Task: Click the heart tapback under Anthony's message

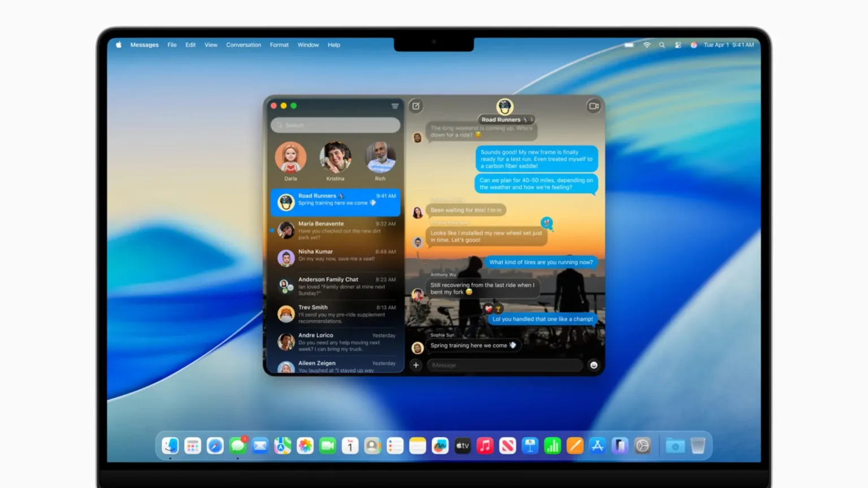Action: point(488,308)
